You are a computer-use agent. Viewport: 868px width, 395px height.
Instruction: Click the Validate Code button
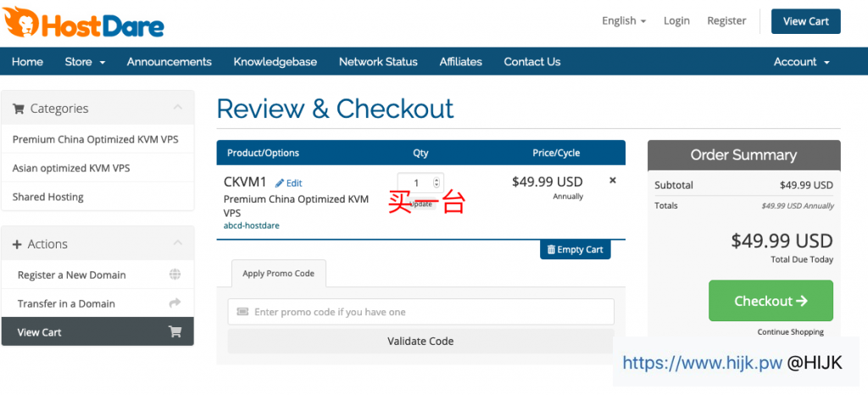point(420,341)
